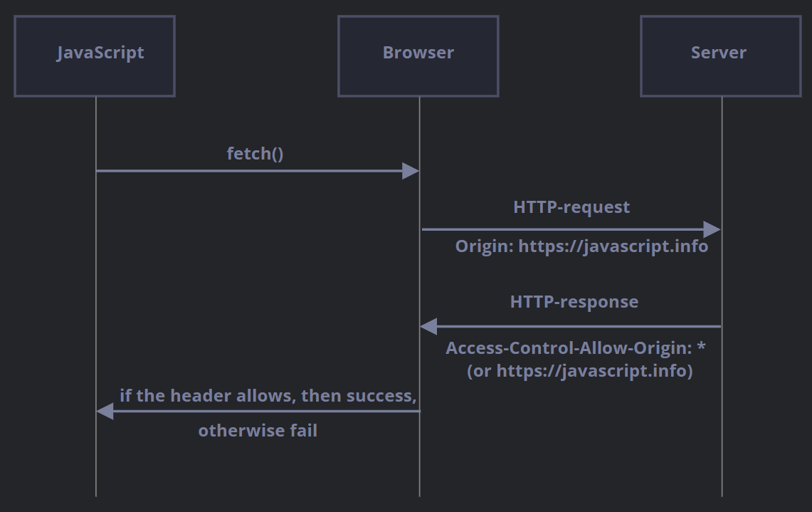Click the JavaScript participant box
This screenshot has height=512, width=812.
click(x=95, y=56)
